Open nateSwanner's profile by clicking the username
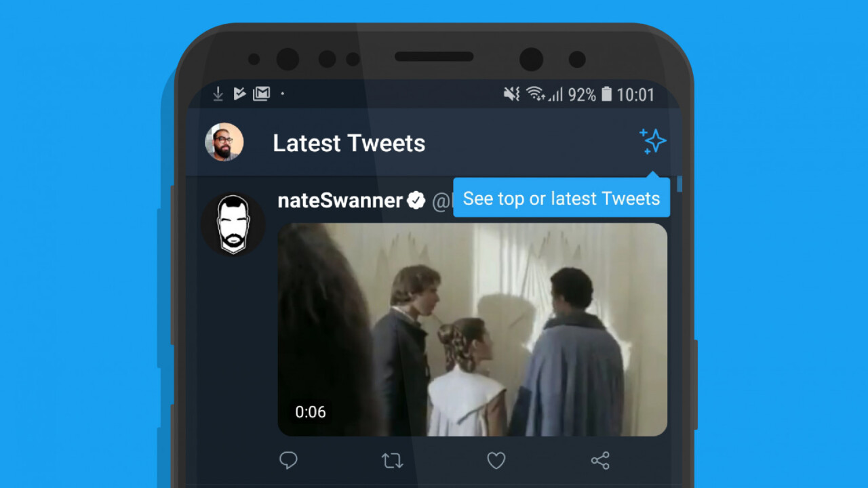The image size is (868, 488). 339,200
